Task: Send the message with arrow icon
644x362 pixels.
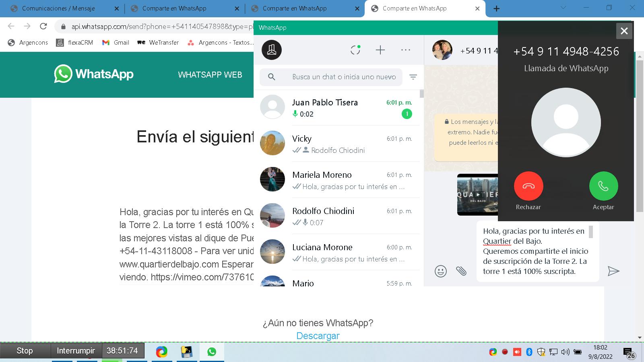Action: coord(613,271)
